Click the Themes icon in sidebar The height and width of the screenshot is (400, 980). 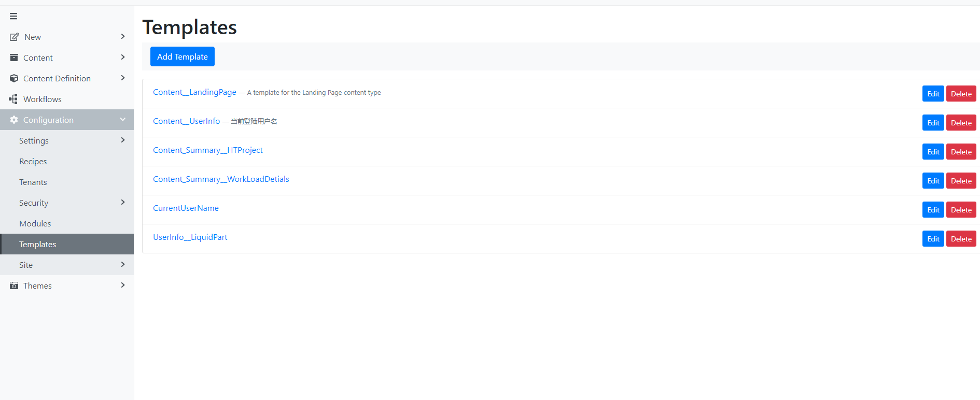pos(14,285)
